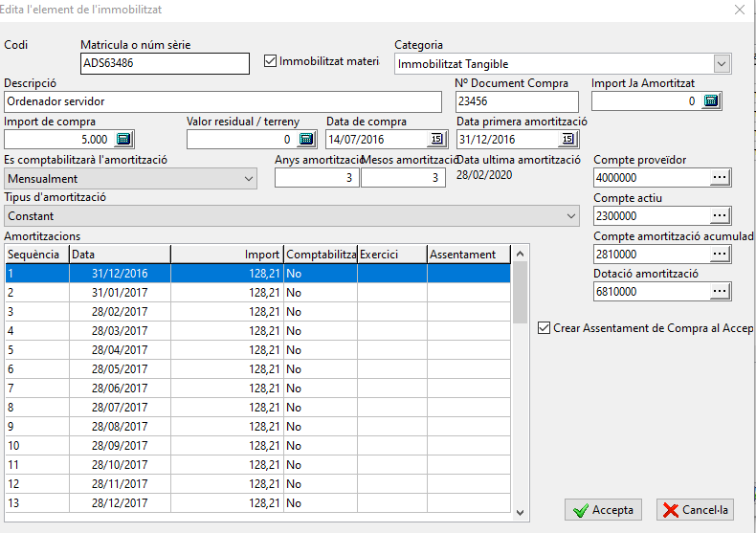This screenshot has width=756, height=533.
Task: Open calculator for Import Ja Amortitzat
Action: click(x=711, y=101)
